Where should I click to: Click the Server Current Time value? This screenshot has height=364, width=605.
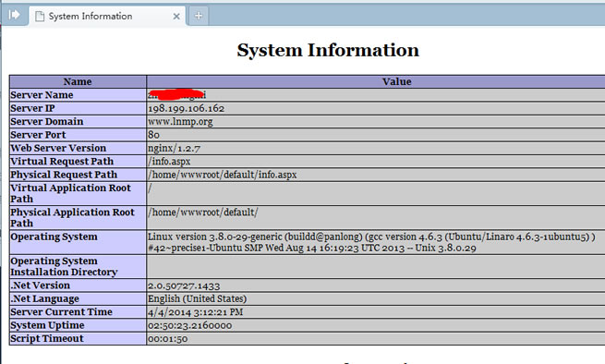pyautogui.click(x=195, y=312)
